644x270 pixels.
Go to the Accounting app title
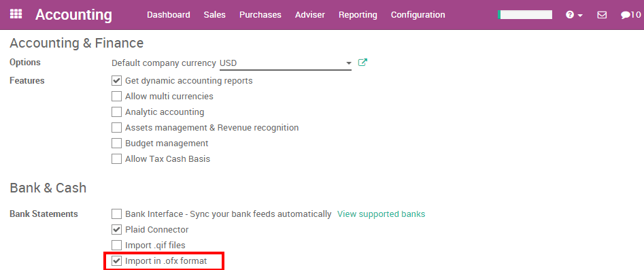73,14
